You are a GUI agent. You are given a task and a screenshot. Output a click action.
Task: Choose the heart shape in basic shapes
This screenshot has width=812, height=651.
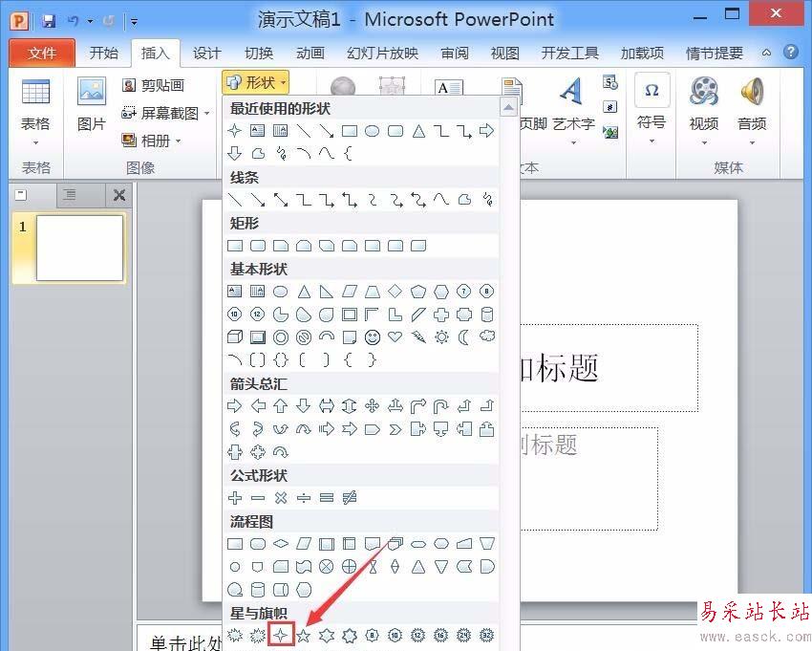(395, 337)
